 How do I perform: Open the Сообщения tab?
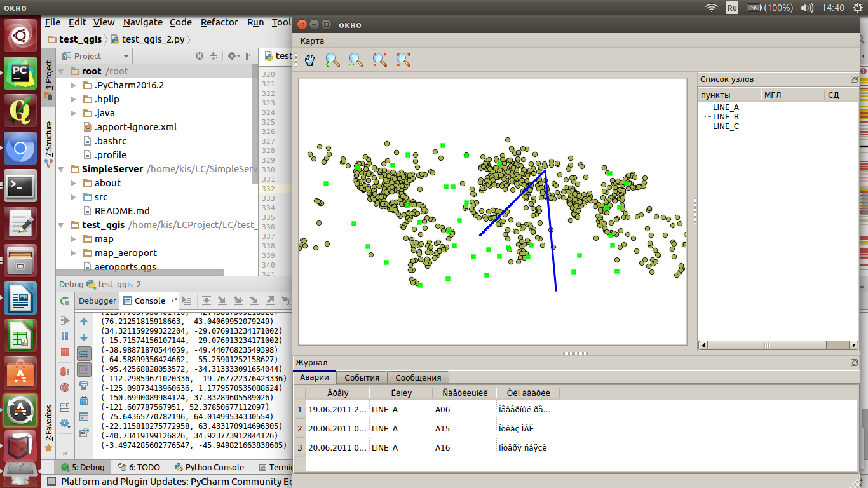418,377
